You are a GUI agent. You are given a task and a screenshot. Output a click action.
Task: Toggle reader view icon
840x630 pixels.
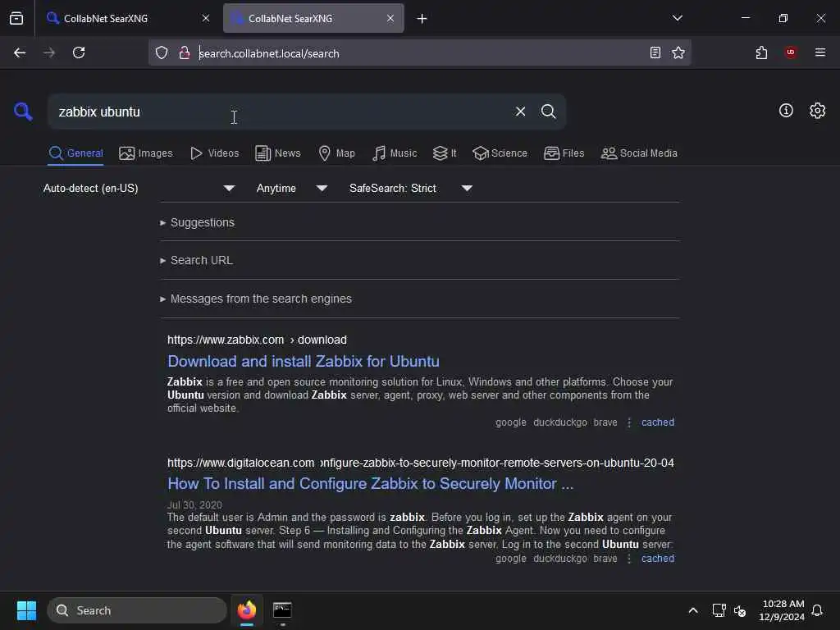pyautogui.click(x=655, y=52)
